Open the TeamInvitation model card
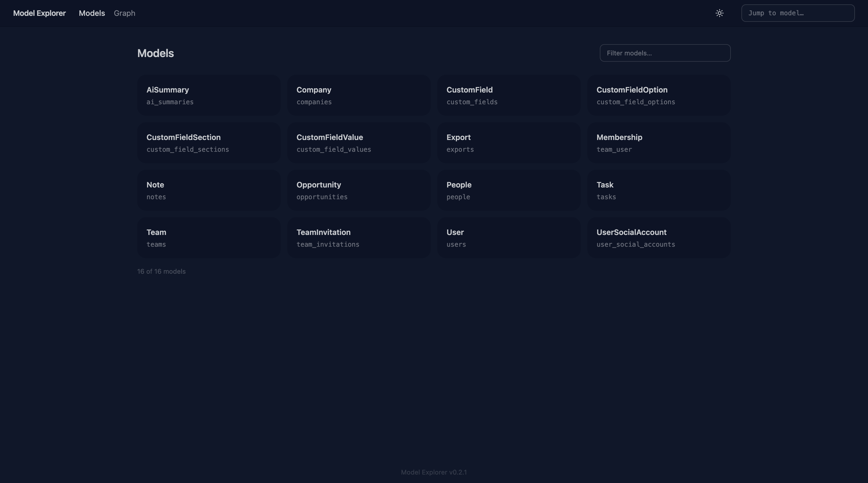This screenshot has width=868, height=483. click(358, 238)
